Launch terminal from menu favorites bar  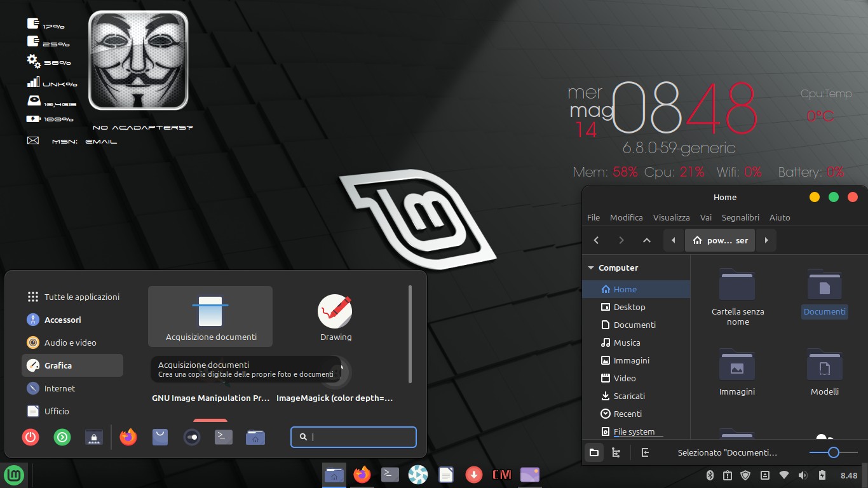pyautogui.click(x=224, y=437)
